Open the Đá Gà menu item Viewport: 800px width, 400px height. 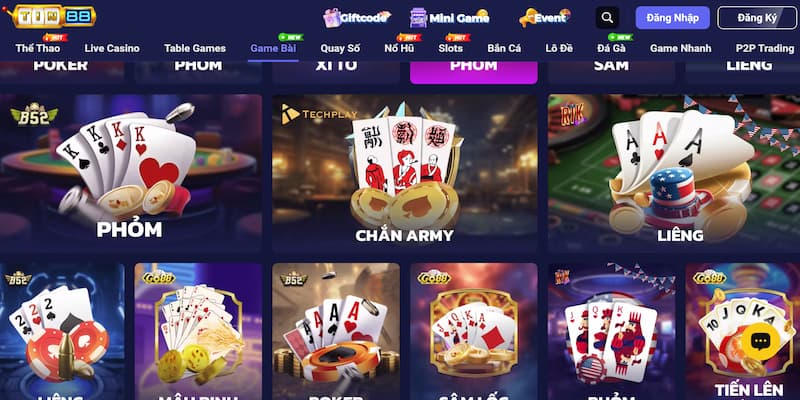coord(611,48)
